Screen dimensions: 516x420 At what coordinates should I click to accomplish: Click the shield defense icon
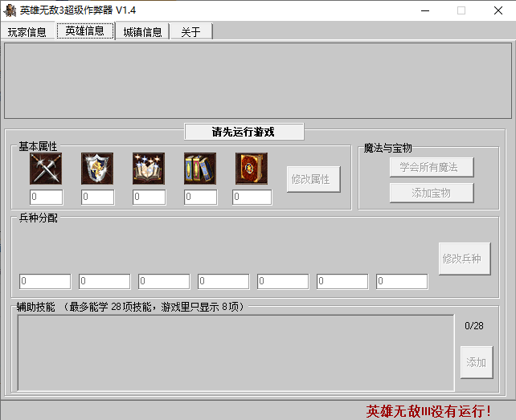click(x=97, y=169)
